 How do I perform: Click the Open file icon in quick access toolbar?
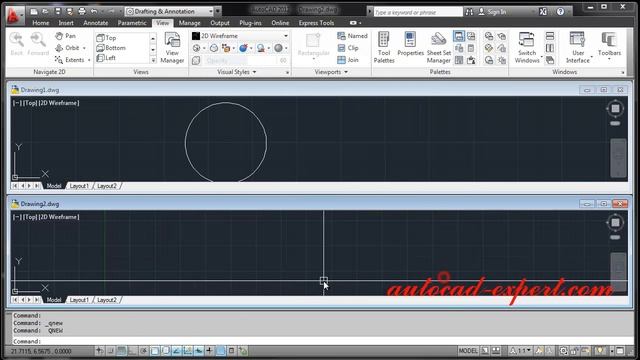click(x=45, y=11)
